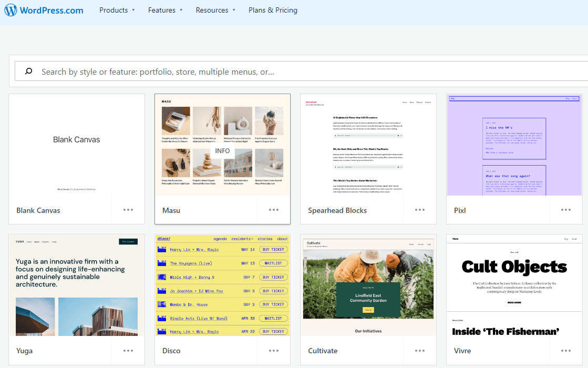
Task: Open options menu for Yuga theme
Action: pyautogui.click(x=128, y=350)
